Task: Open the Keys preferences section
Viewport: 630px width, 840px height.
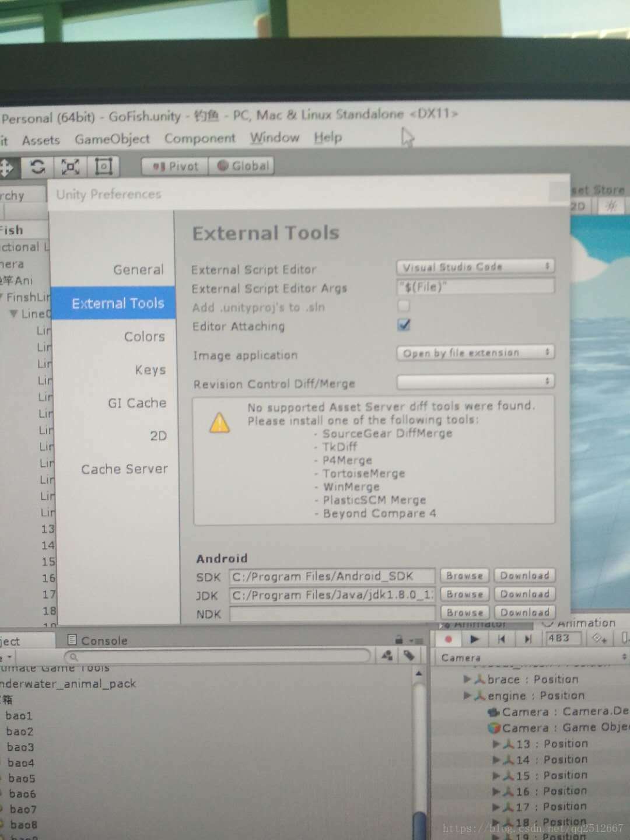Action: 150,370
